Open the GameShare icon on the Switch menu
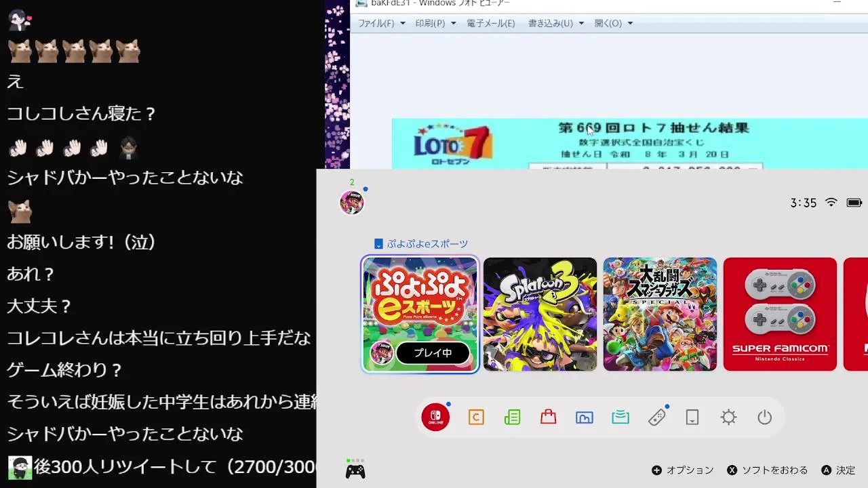The image size is (868, 488). pyautogui.click(x=620, y=418)
